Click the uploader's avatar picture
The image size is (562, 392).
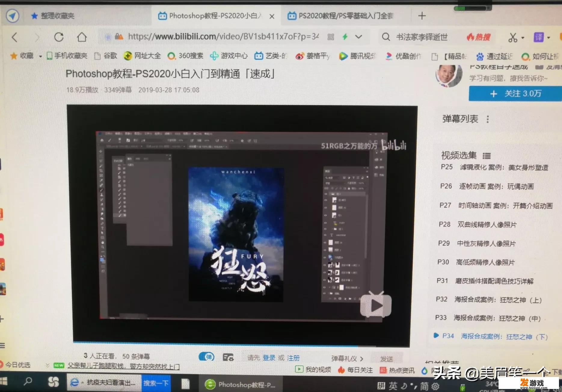pos(448,75)
